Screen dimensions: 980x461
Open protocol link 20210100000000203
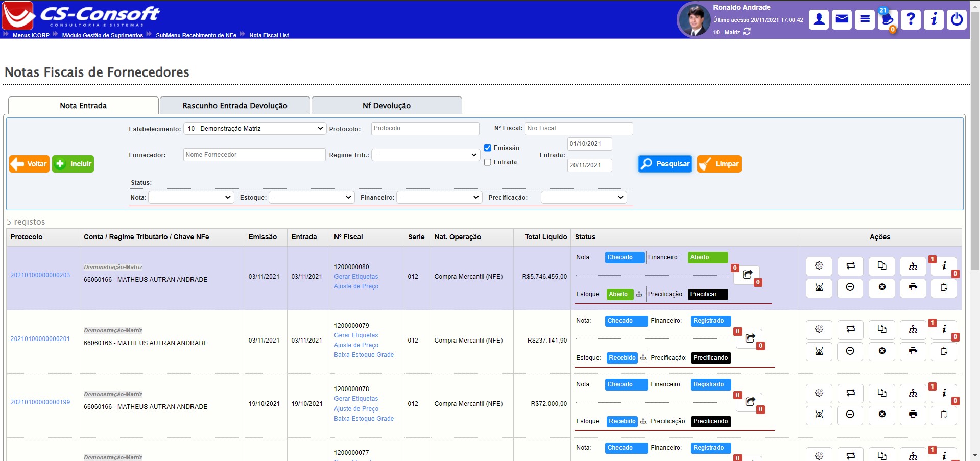coord(40,275)
